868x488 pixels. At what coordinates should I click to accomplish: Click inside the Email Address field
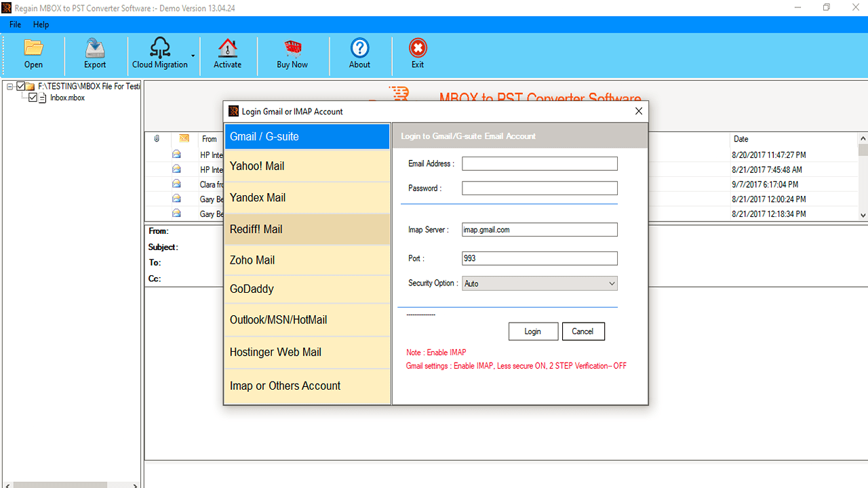pos(539,163)
